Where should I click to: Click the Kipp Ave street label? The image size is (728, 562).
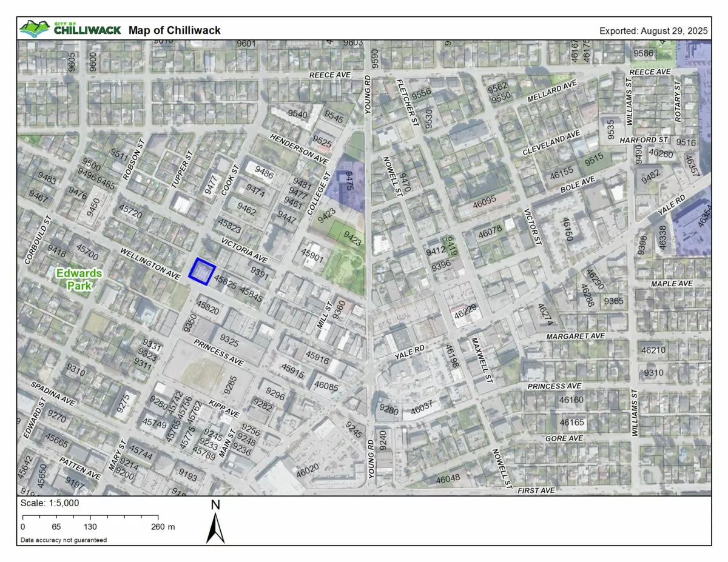224,409
